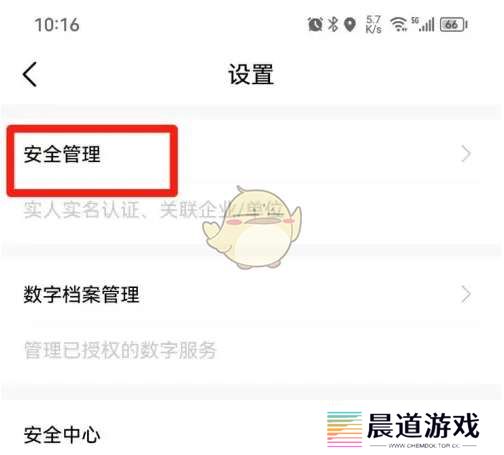Screen dimensions: 504x455
Task: Open 安全中心 entry
Action: 62,435
